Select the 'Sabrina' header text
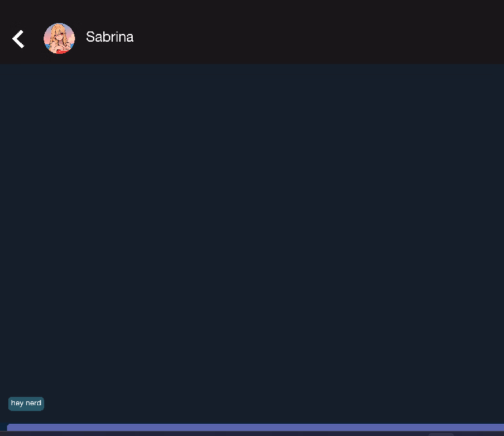Image resolution: width=504 pixels, height=436 pixels. (110, 37)
